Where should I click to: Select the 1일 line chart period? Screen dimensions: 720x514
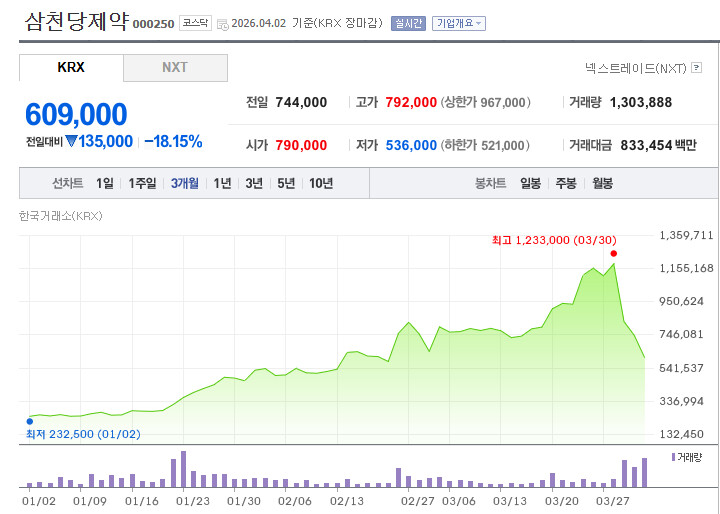click(x=105, y=184)
